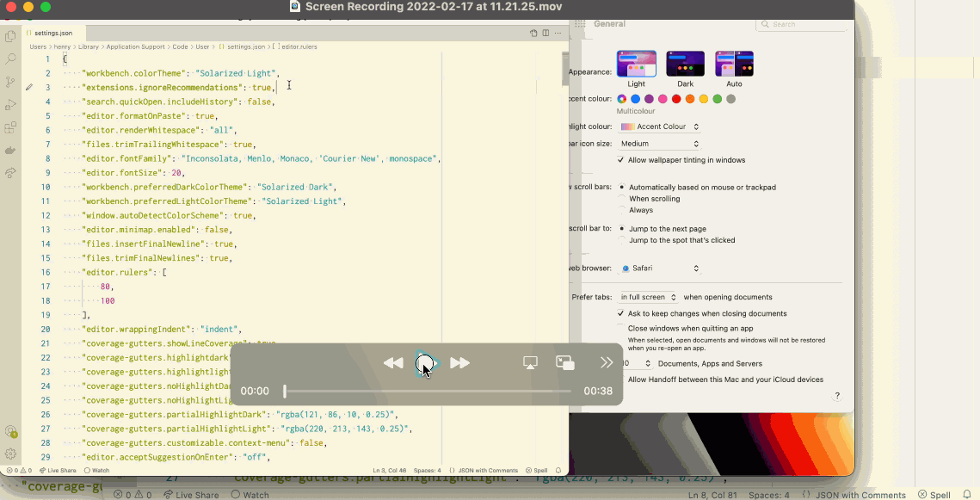Open the Explorer icon in VS Code sidebar
980x500 pixels.
click(x=10, y=36)
